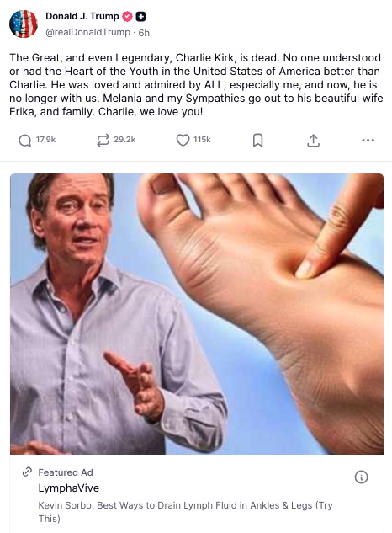
Task: Open the Charlie Kirk post text
Action: pyautogui.click(x=196, y=85)
